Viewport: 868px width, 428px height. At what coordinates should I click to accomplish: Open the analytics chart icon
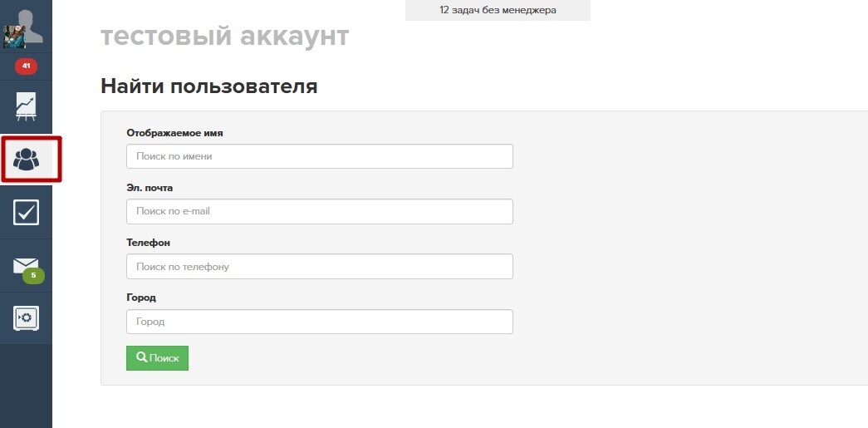tap(26, 106)
